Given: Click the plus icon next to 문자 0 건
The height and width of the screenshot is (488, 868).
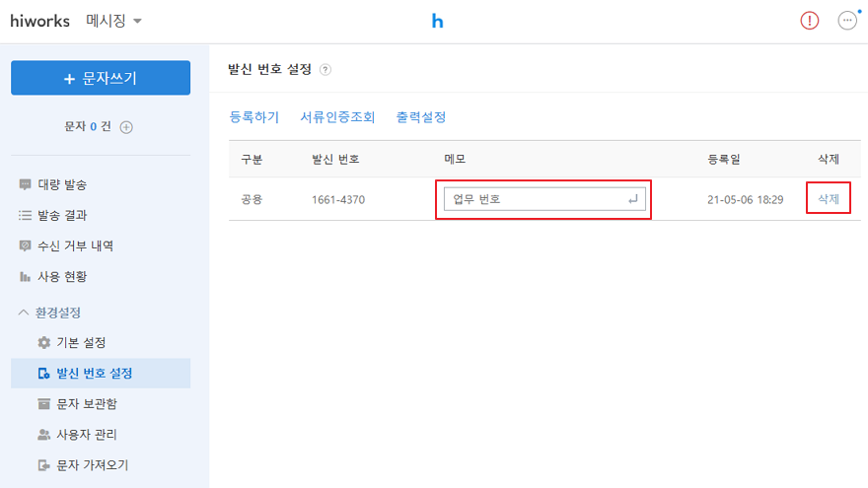Looking at the screenshot, I should [126, 127].
